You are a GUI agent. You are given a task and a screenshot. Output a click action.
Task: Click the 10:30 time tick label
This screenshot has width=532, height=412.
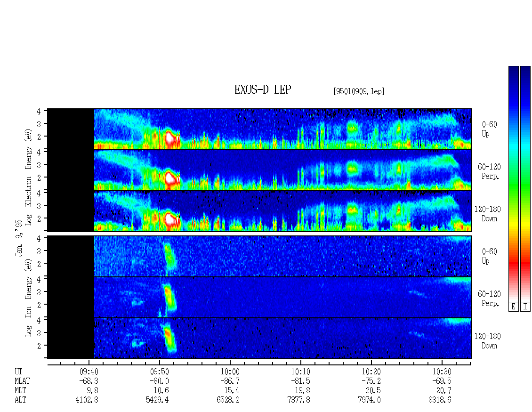tap(442, 372)
